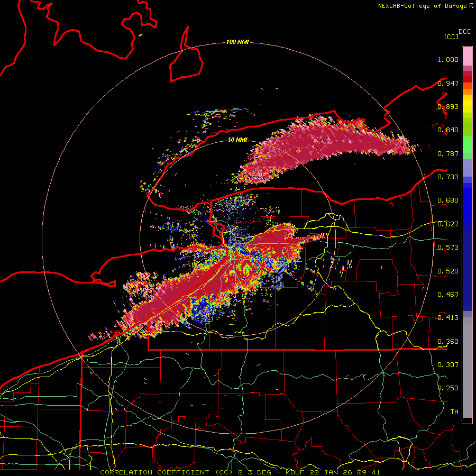Pick the light pink 1.000 color bar segment
The image size is (476, 476).
tap(467, 56)
